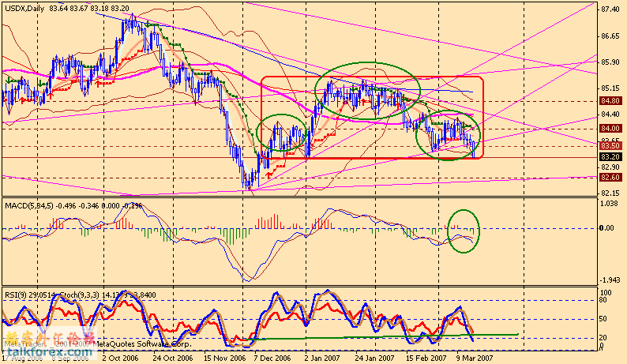
Task: Click the 1.038 MACD scale value
Action: pos(609,203)
